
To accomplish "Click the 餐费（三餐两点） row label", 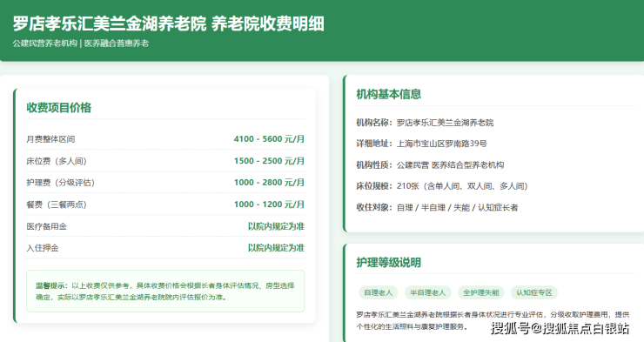I will [x=57, y=205].
